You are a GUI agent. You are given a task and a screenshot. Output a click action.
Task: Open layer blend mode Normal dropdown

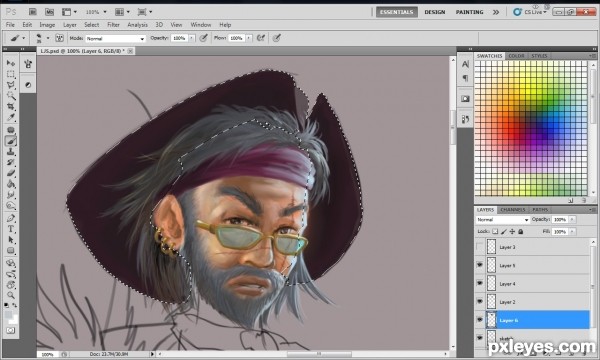[x=502, y=220]
